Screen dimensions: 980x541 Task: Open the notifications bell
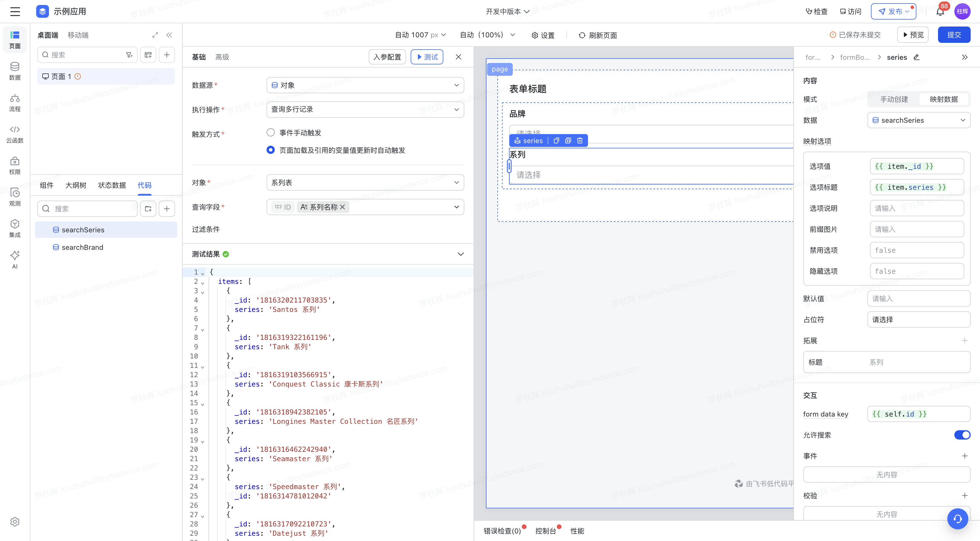click(x=940, y=11)
